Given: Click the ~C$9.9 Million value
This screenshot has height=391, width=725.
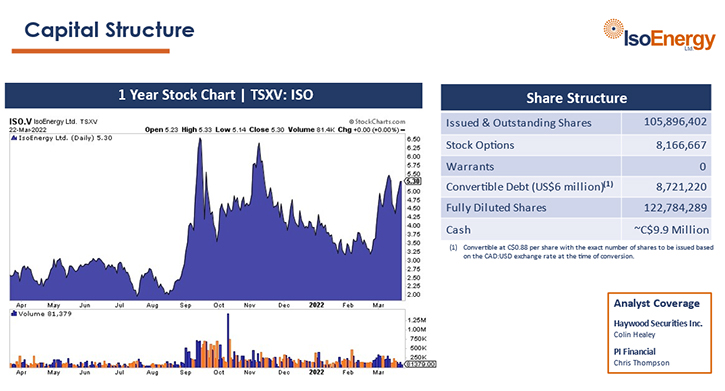Looking at the screenshot, I should (671, 230).
